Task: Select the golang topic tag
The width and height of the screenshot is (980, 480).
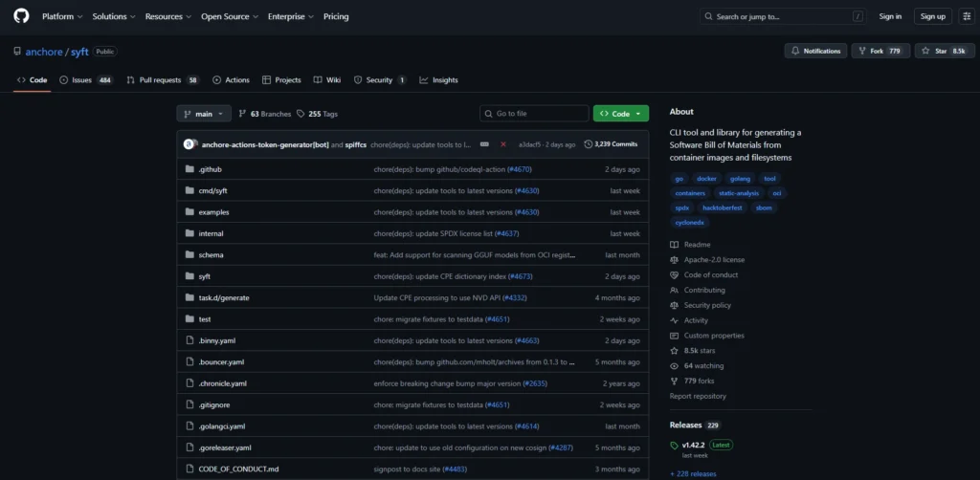Action: 740,179
